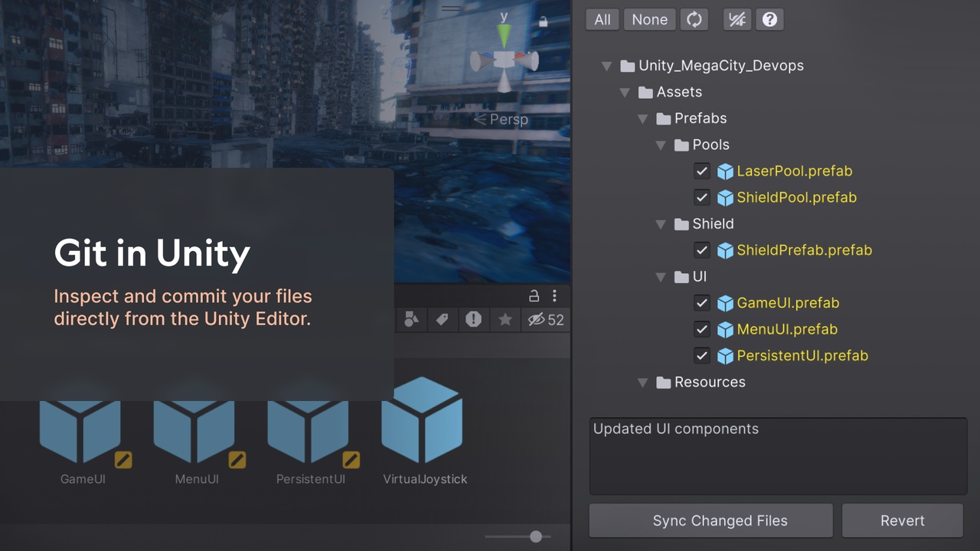Click the hide-unchanged filter icon button
980x551 pixels.
pos(737,19)
